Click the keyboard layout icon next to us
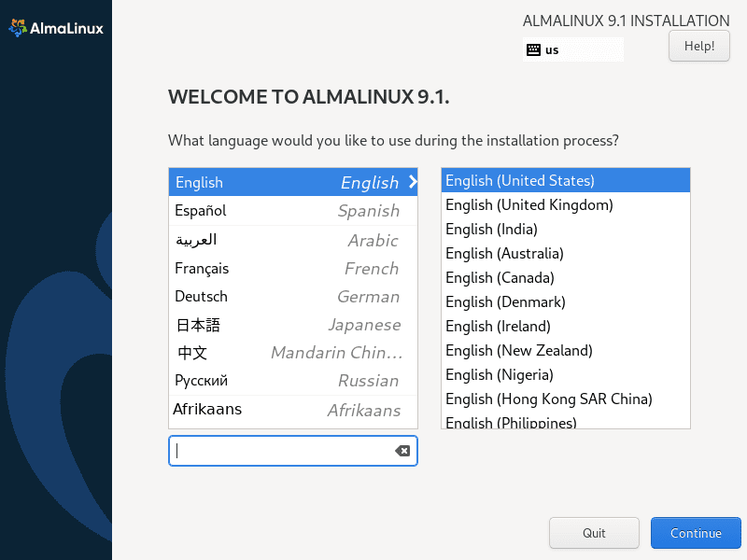The height and width of the screenshot is (560, 747). 533,49
